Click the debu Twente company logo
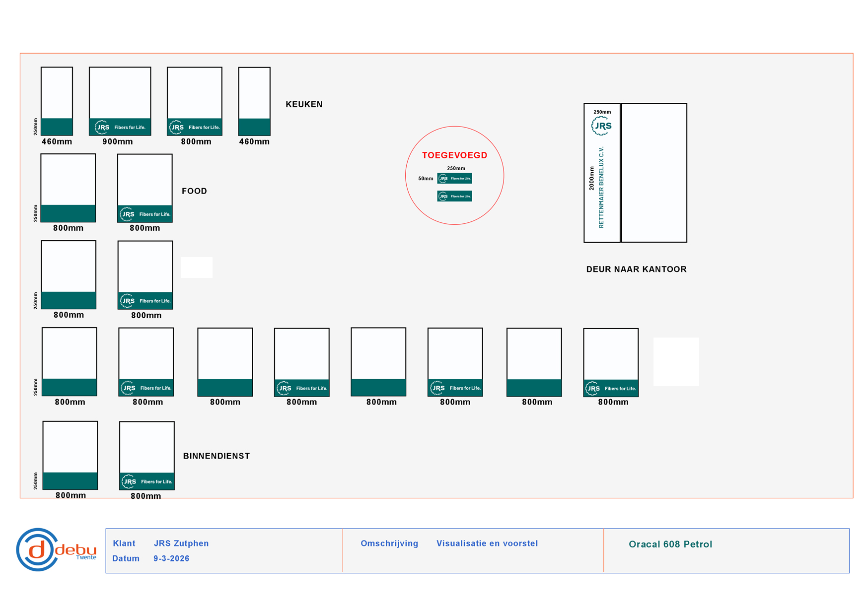 tap(57, 549)
